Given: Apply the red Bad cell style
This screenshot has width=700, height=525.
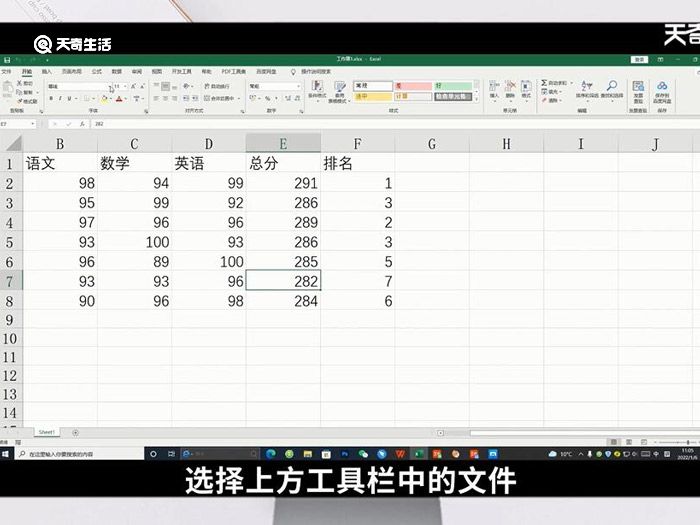Looking at the screenshot, I should pyautogui.click(x=413, y=86).
